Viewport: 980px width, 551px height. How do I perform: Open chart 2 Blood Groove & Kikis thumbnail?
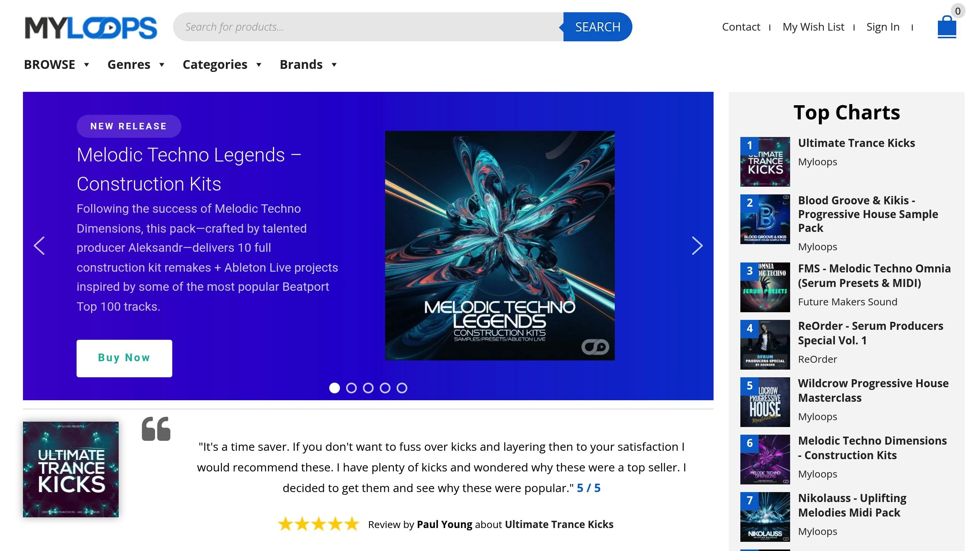[x=765, y=219]
